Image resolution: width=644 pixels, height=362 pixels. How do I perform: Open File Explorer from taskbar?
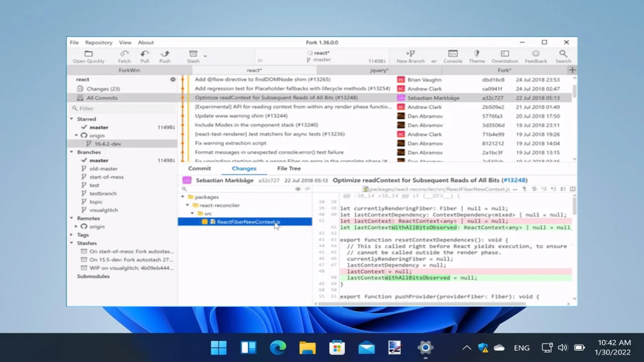(x=307, y=347)
